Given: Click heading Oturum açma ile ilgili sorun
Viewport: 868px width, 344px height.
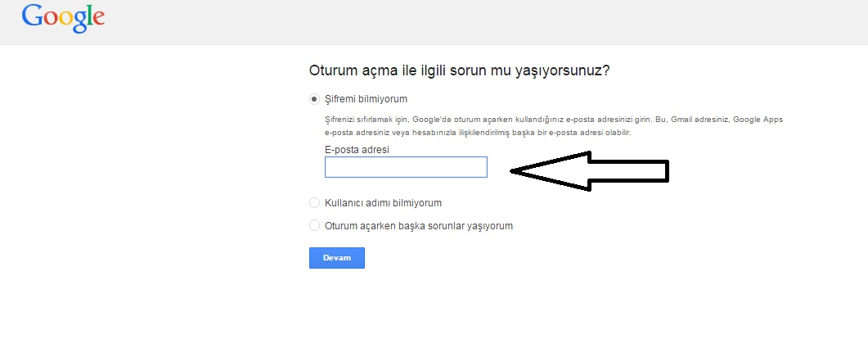Looking at the screenshot, I should click(x=460, y=71).
